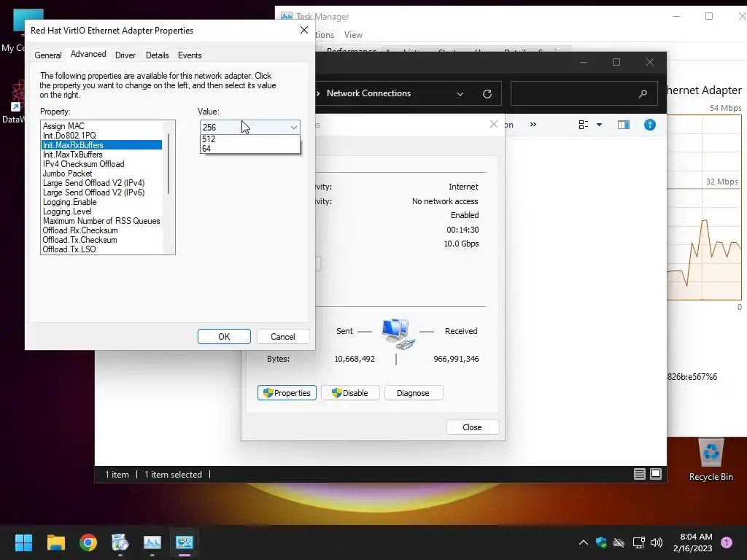
Task: Select the Logging.Level property
Action: pos(102,211)
